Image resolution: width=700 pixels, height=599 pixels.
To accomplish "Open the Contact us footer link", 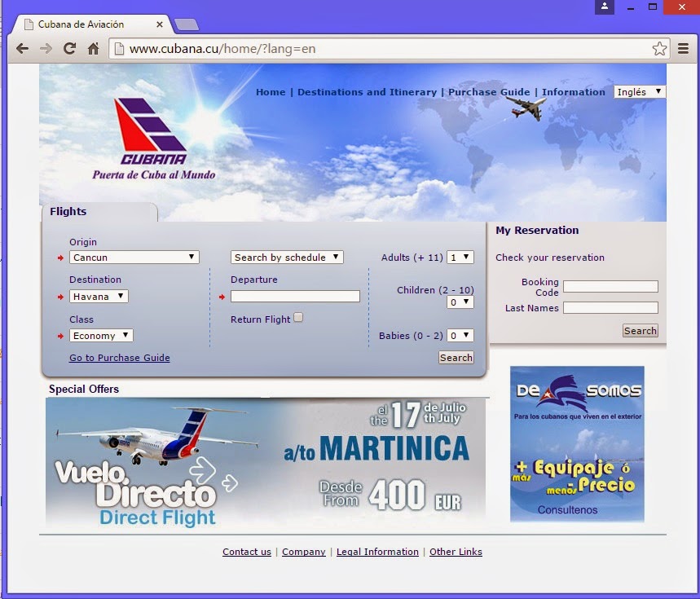I will (247, 552).
